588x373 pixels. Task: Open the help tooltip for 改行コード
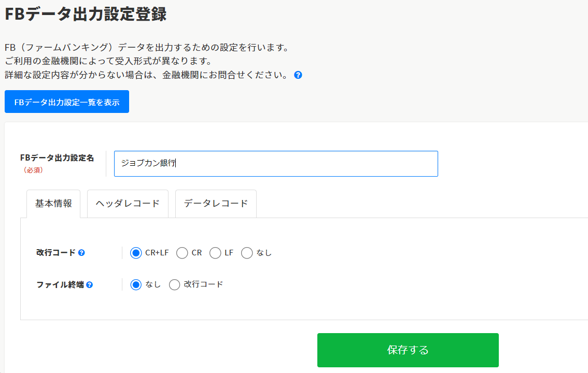pos(81,253)
